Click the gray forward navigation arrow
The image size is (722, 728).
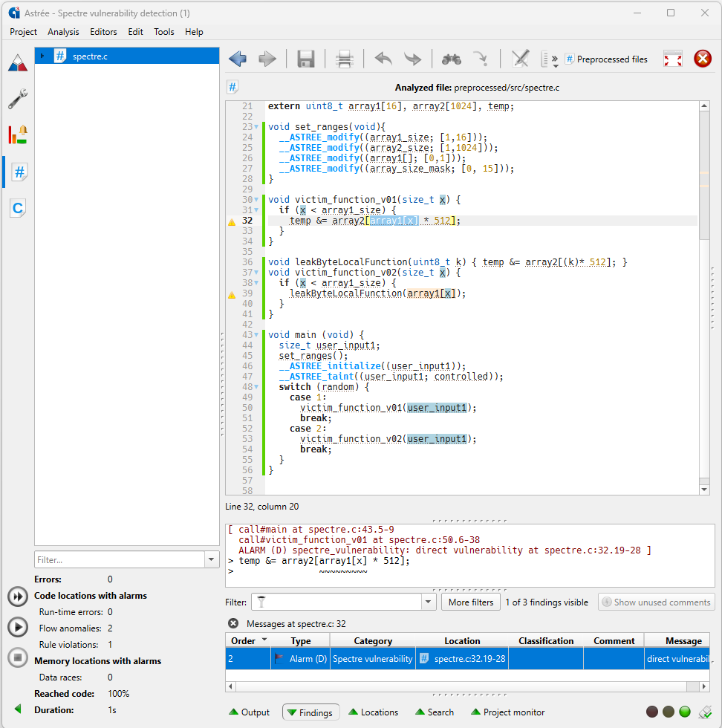[267, 59]
